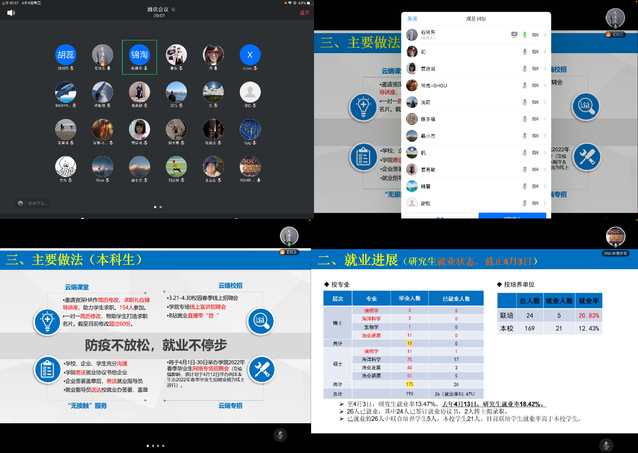This screenshot has height=453, width=638.
Task: Toggle the microphone icon for 沈莉
Action: pyautogui.click(x=524, y=101)
